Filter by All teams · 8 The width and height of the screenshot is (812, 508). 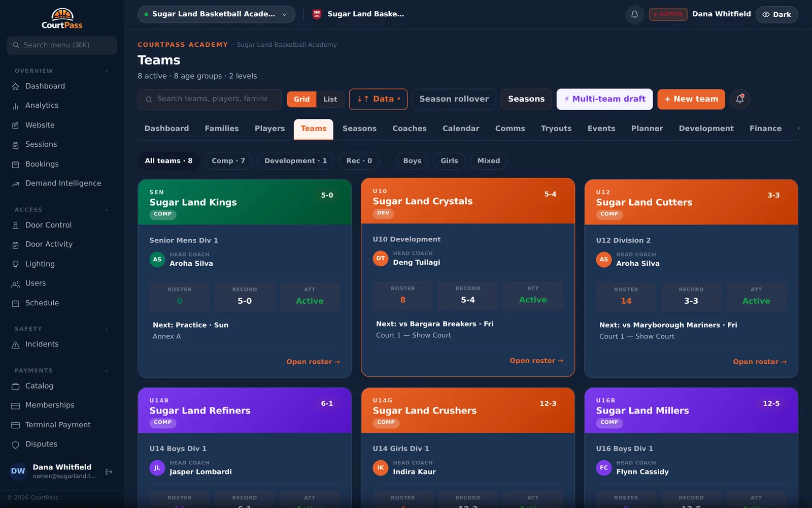[168, 161]
